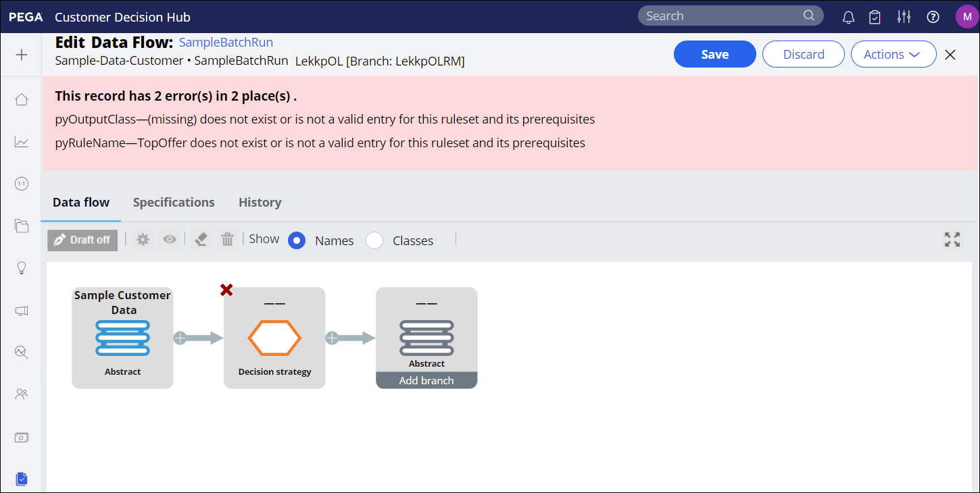This screenshot has width=980, height=493.
Task: Switch to the Data flow tab
Action: click(81, 202)
